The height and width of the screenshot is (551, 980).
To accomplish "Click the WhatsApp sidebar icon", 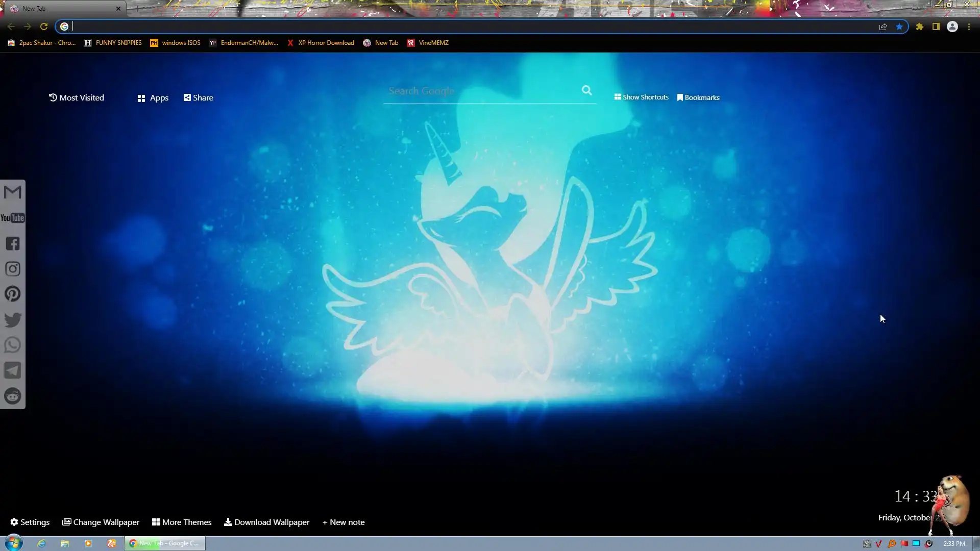I will point(12,345).
